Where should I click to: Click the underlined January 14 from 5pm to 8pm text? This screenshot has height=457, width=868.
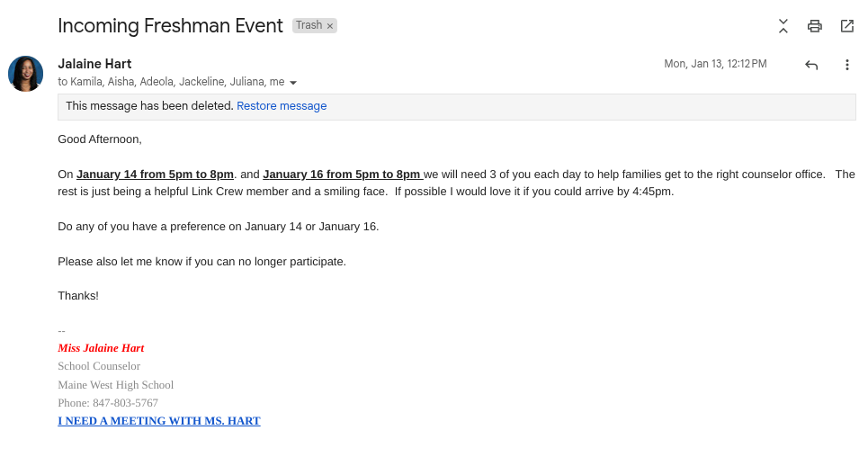coord(155,175)
